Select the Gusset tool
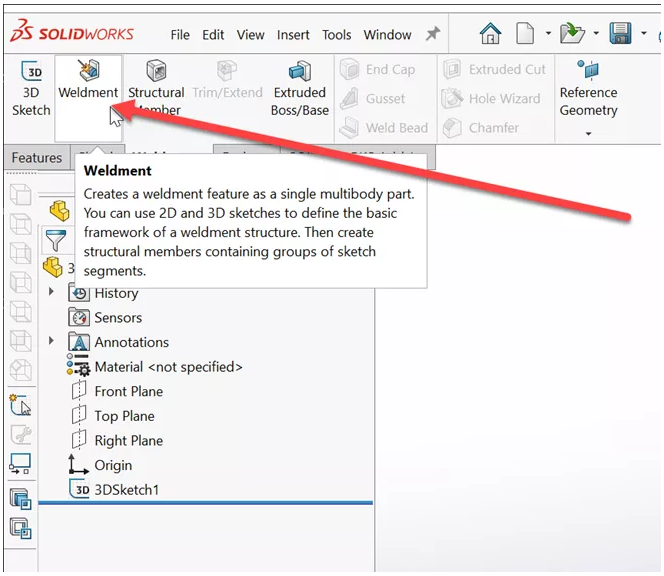 [x=373, y=99]
